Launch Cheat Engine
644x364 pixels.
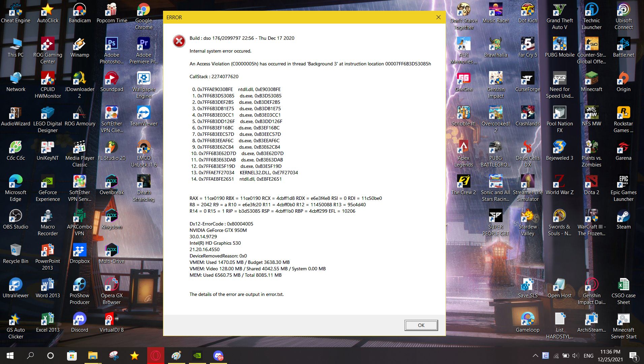[15, 11]
